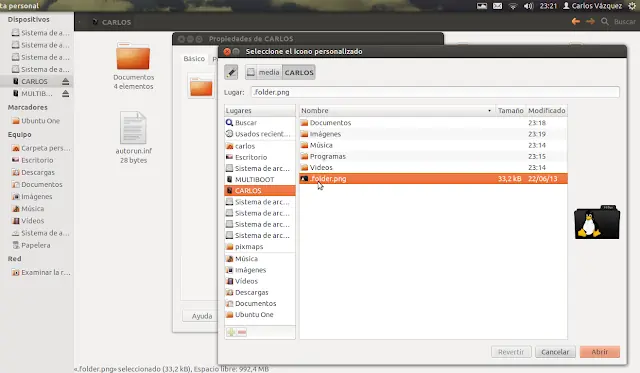Click Abrir to open selected icon
This screenshot has height=373, width=640.
pos(600,352)
